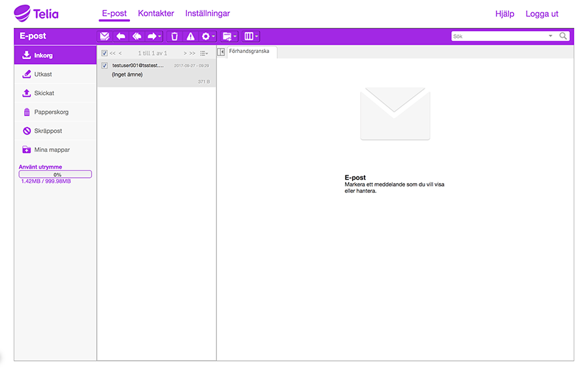Click the reply-all double arrow icon
This screenshot has height=368, width=588.
click(x=137, y=37)
